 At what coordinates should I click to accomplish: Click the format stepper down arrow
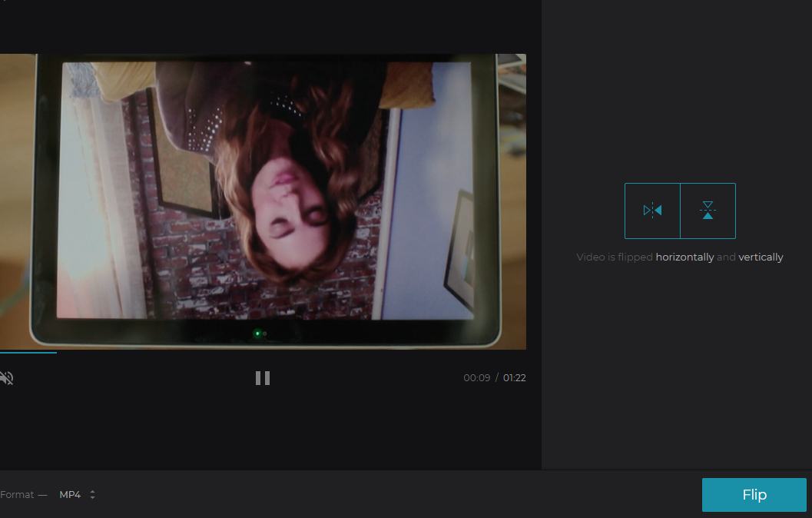(x=92, y=497)
